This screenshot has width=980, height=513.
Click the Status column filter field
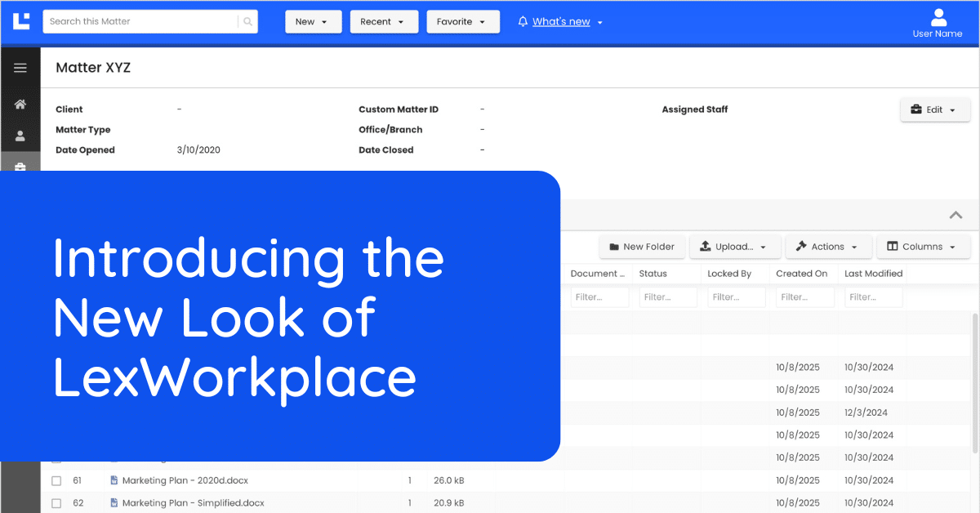click(x=668, y=297)
